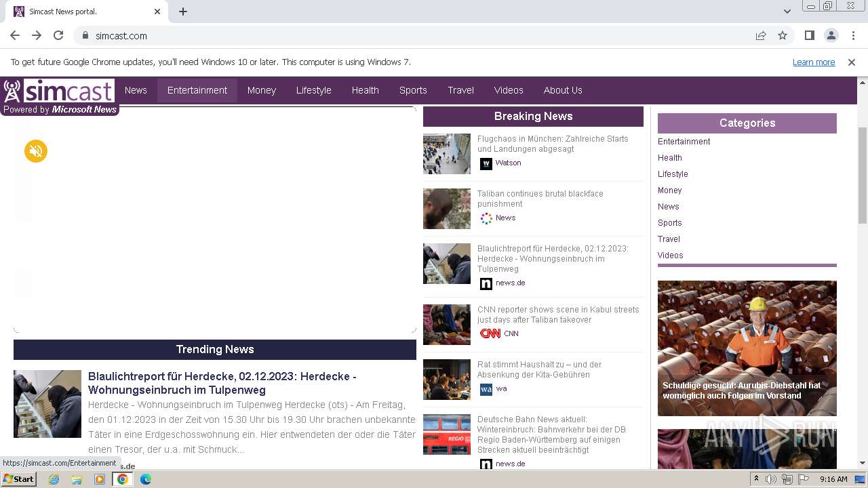Open the Entertainment menu item
Image resolution: width=868 pixels, height=488 pixels.
click(x=197, y=90)
